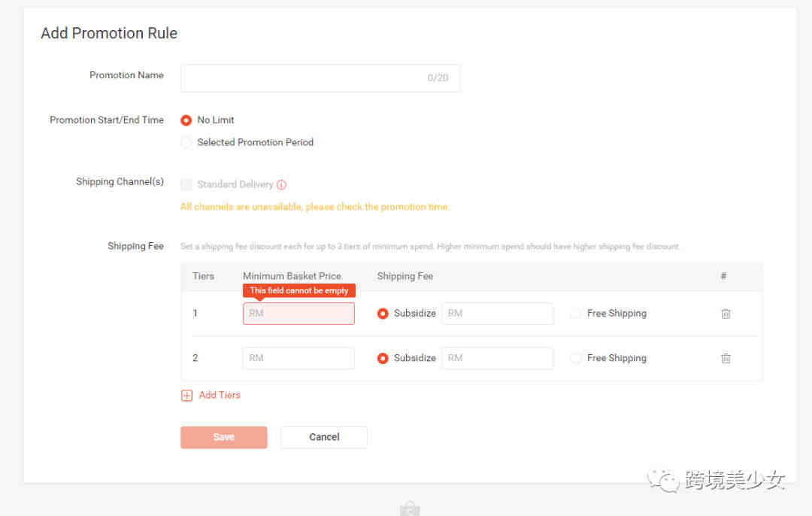Click tier 1 Subsidize RM amount field
This screenshot has width=812, height=516.
point(498,314)
